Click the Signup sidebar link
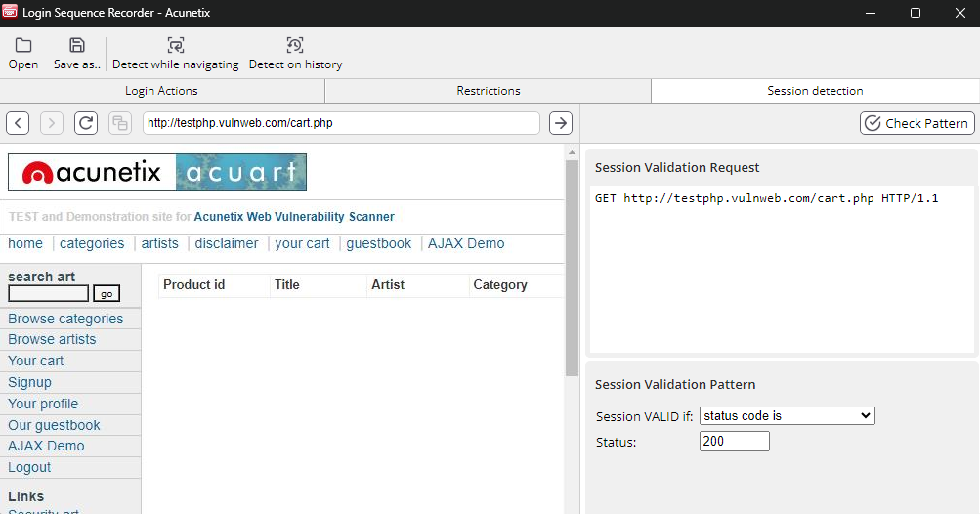Viewport: 980px width, 514px height. point(29,382)
